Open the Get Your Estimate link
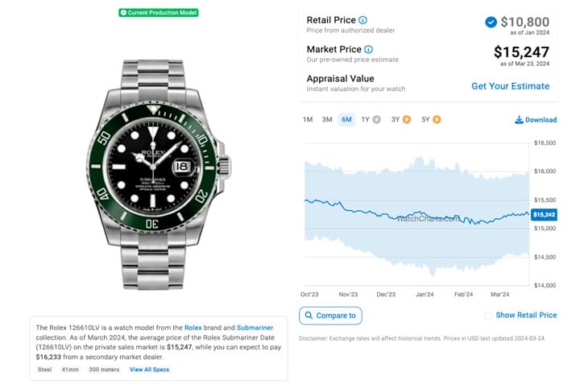588x388 pixels. 511,86
